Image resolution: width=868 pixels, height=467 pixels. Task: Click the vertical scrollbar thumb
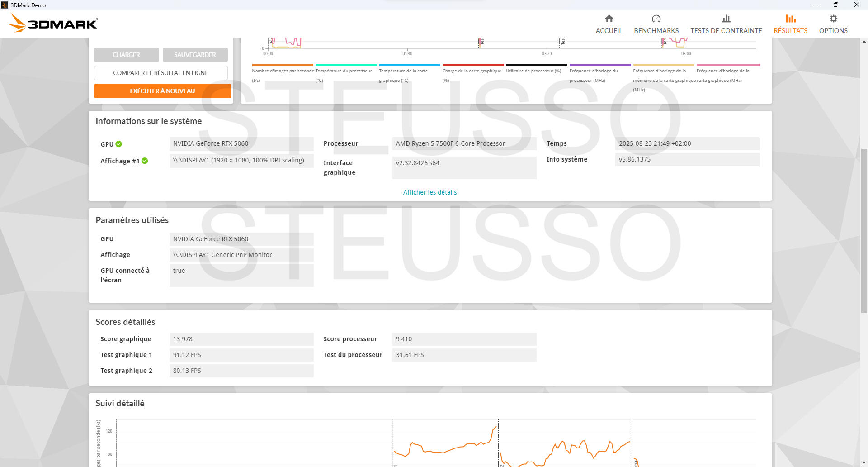click(864, 231)
